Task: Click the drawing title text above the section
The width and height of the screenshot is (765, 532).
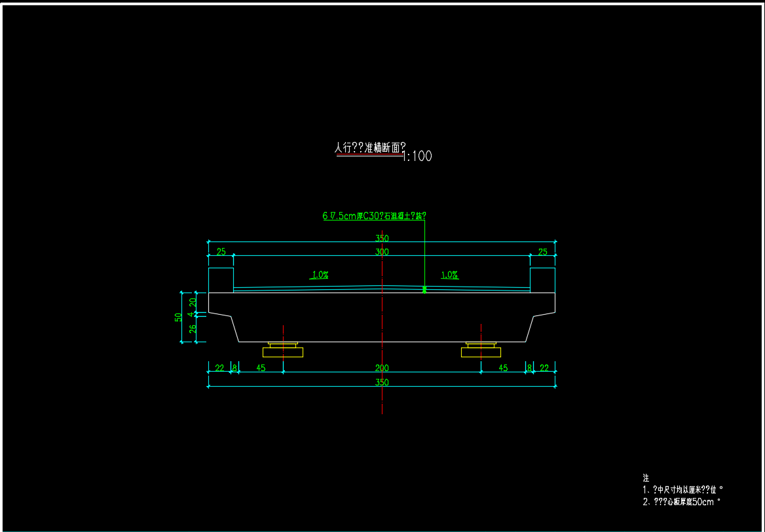Action: pos(369,148)
